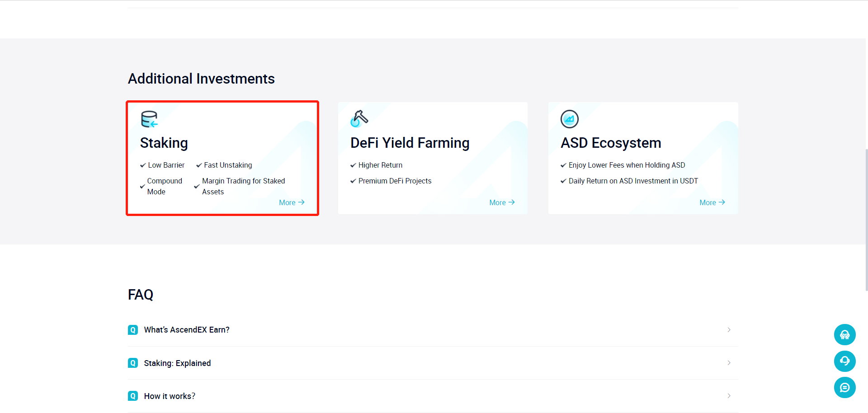Click Q icon beside How it works

coord(133,396)
